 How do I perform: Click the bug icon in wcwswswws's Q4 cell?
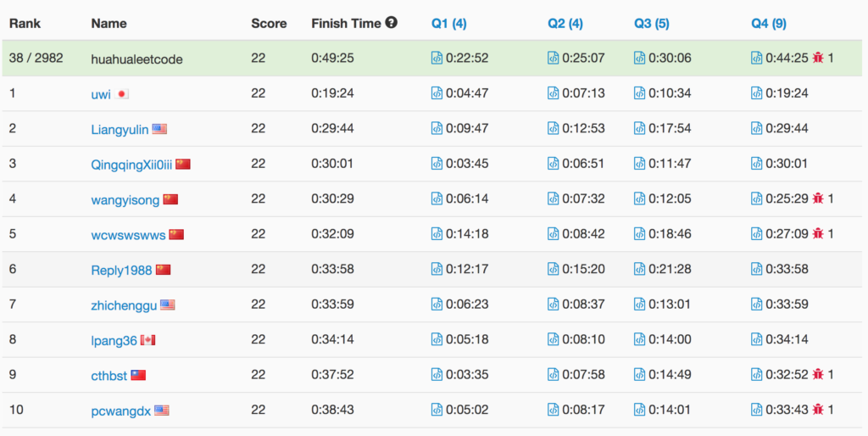[x=818, y=234]
